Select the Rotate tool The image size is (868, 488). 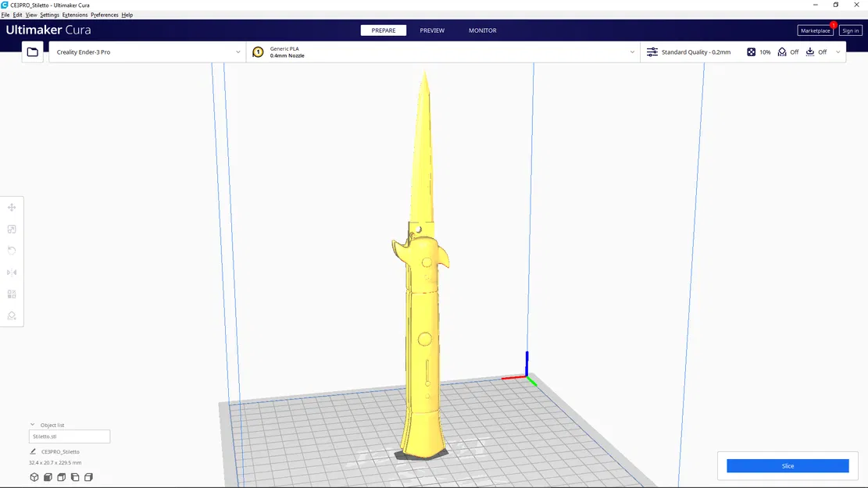pyautogui.click(x=11, y=250)
